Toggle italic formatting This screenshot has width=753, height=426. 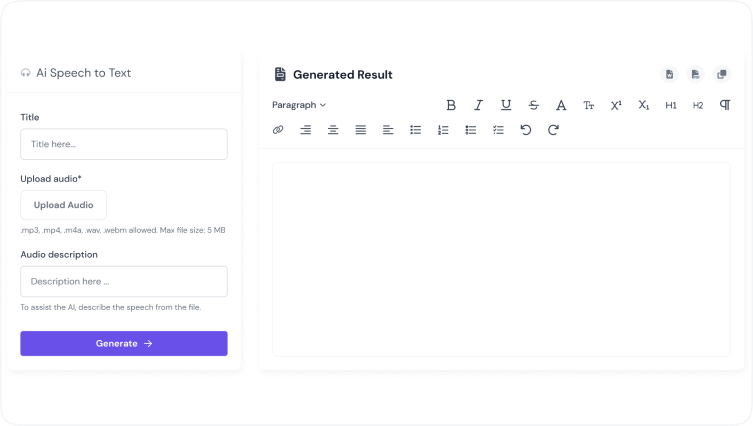tap(478, 105)
